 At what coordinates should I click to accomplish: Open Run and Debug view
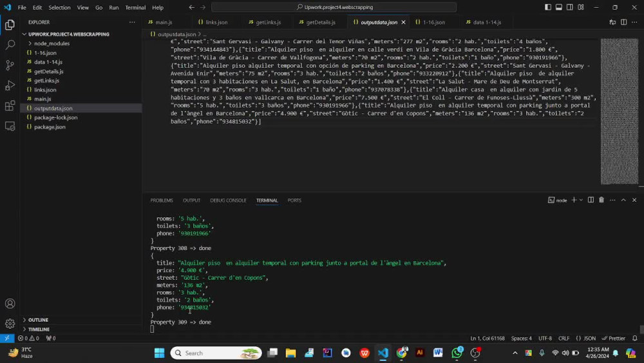click(10, 85)
